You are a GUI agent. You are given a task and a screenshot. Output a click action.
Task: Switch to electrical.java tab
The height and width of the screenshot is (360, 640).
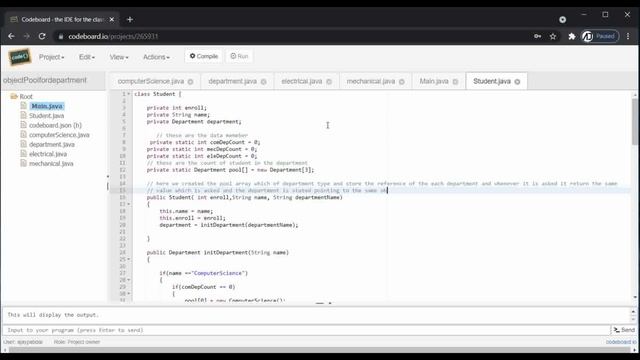302,81
